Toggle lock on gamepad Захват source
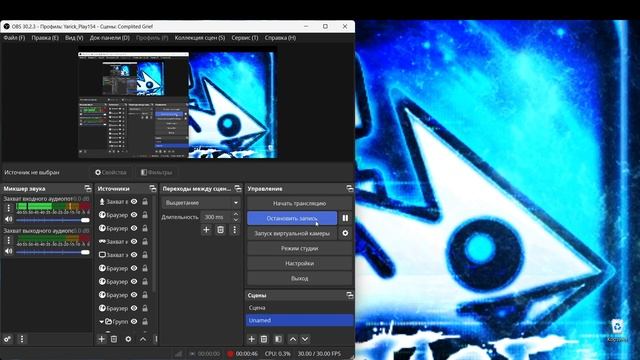Screen dimensions: 640x360 (145, 242)
